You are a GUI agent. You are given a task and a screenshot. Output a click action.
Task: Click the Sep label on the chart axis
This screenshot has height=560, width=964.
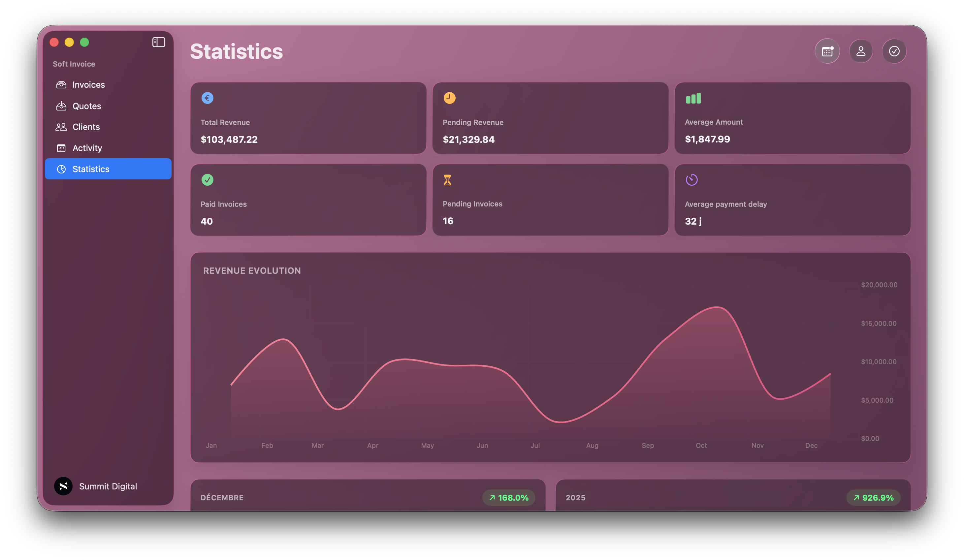click(648, 446)
